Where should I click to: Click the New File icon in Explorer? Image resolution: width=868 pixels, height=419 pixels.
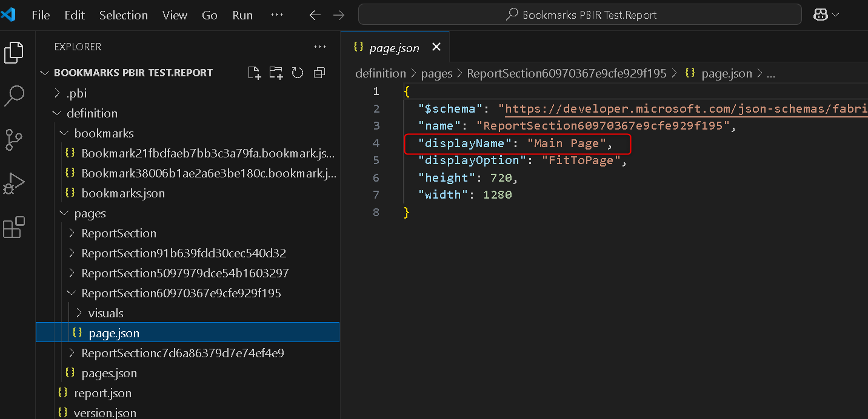(x=255, y=73)
